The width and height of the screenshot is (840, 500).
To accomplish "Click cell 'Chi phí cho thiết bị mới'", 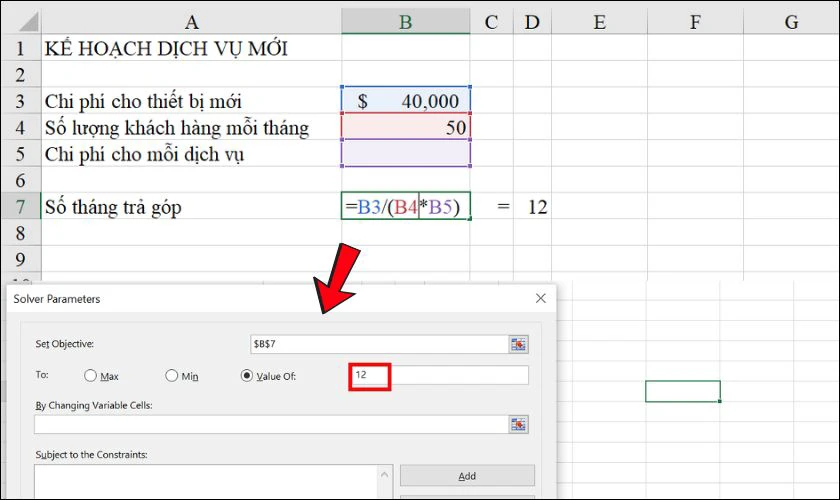I will point(191,100).
